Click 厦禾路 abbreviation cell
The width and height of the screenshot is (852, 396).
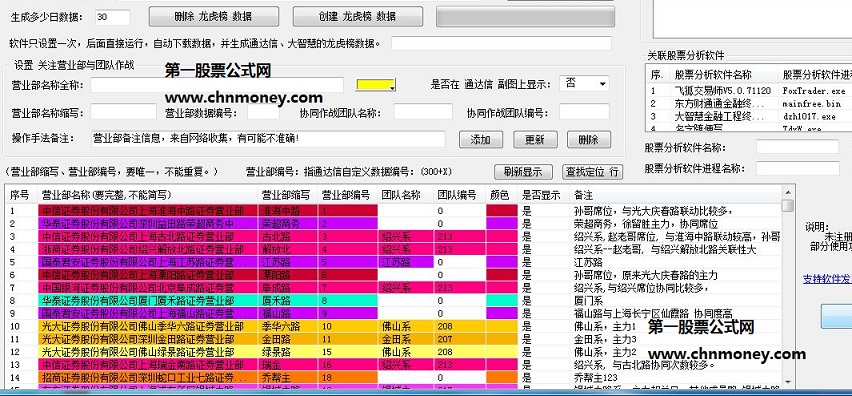(288, 300)
